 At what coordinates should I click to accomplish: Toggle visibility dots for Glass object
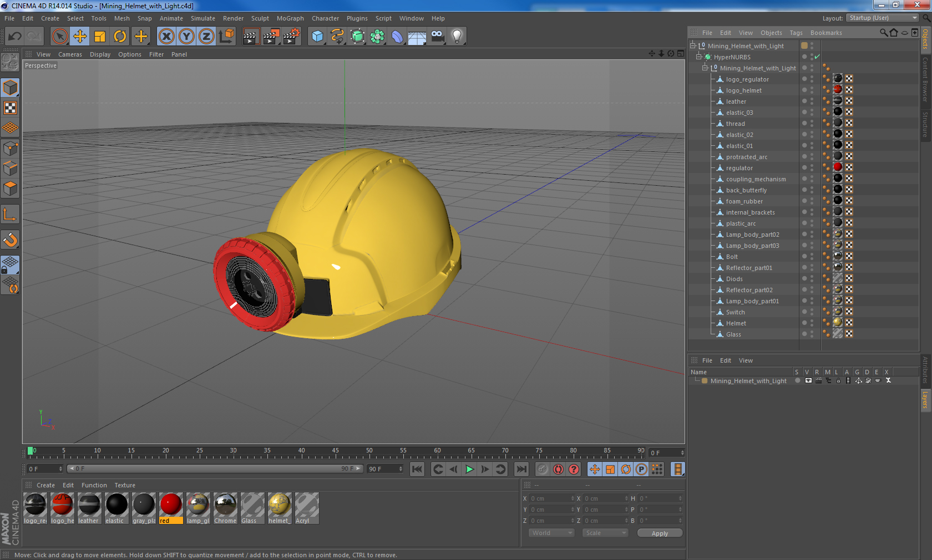tap(812, 334)
